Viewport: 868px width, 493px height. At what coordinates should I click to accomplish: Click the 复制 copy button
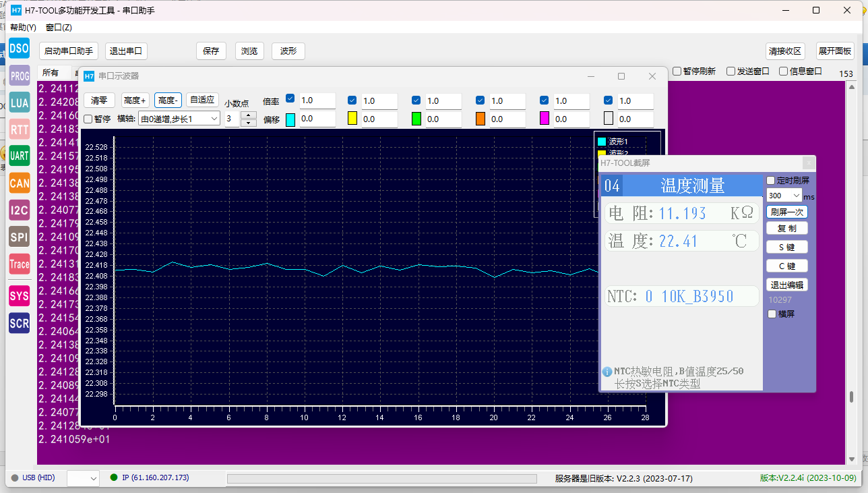click(787, 229)
